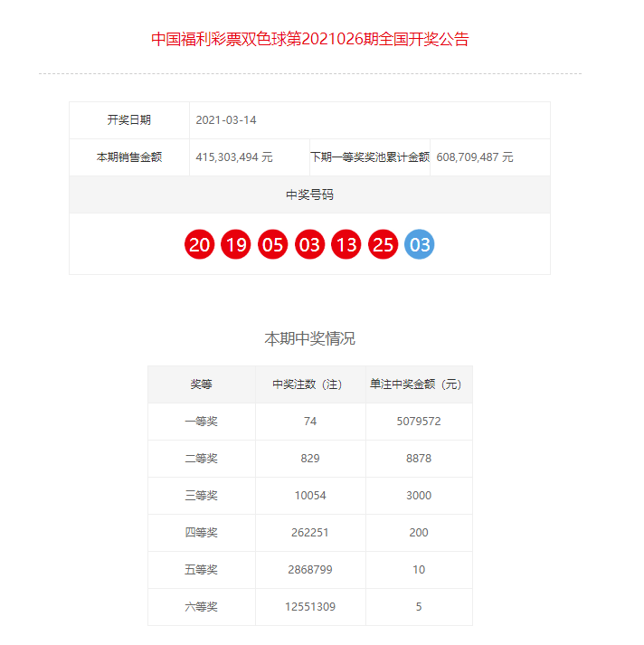644x645 pixels.
Task: Select the sixth prize amount 5
Action: [x=419, y=607]
